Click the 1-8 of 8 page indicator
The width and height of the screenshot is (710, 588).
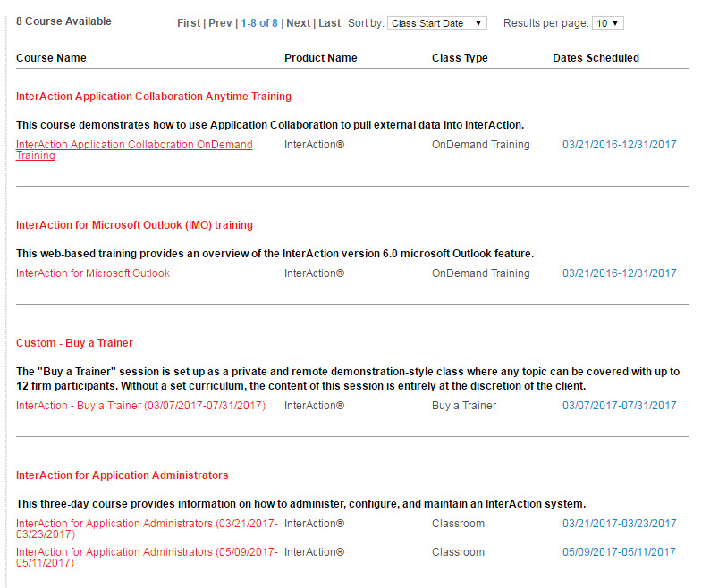click(259, 23)
